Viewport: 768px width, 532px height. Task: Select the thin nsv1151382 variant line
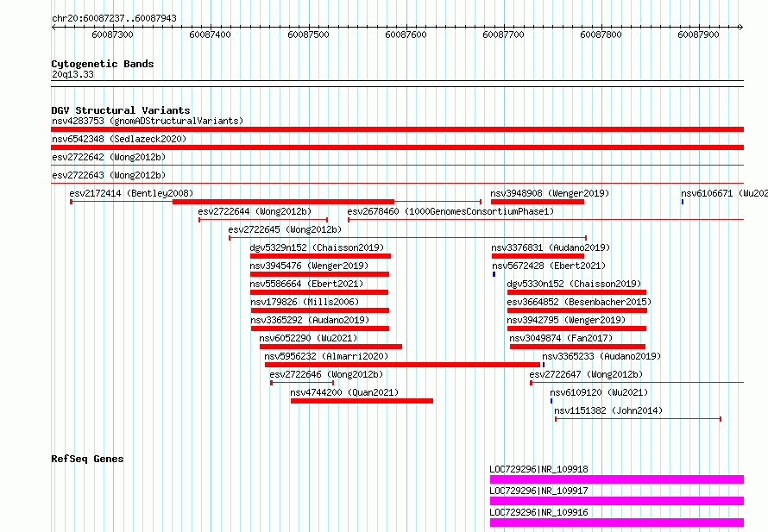[x=639, y=419]
